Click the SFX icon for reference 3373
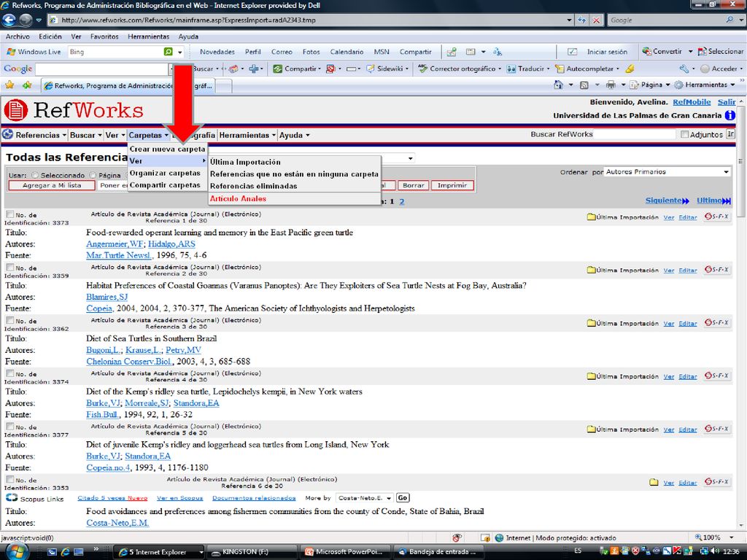747x560 pixels. pyautogui.click(x=716, y=217)
